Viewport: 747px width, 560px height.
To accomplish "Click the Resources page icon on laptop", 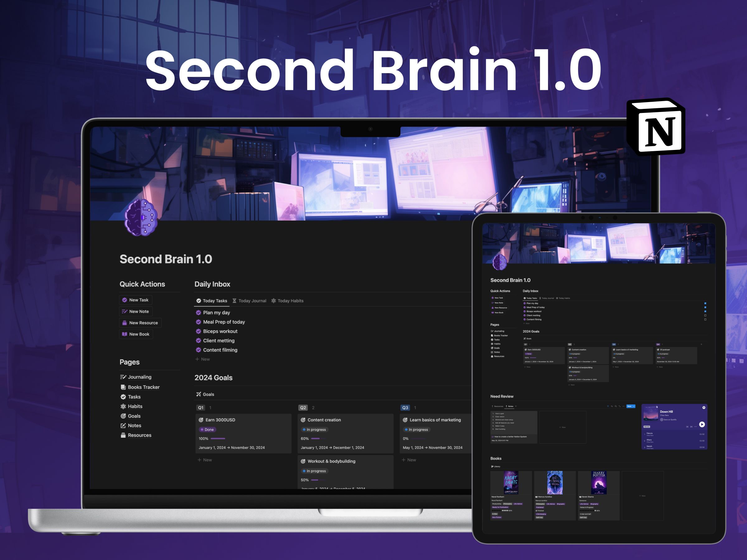I will tap(123, 436).
